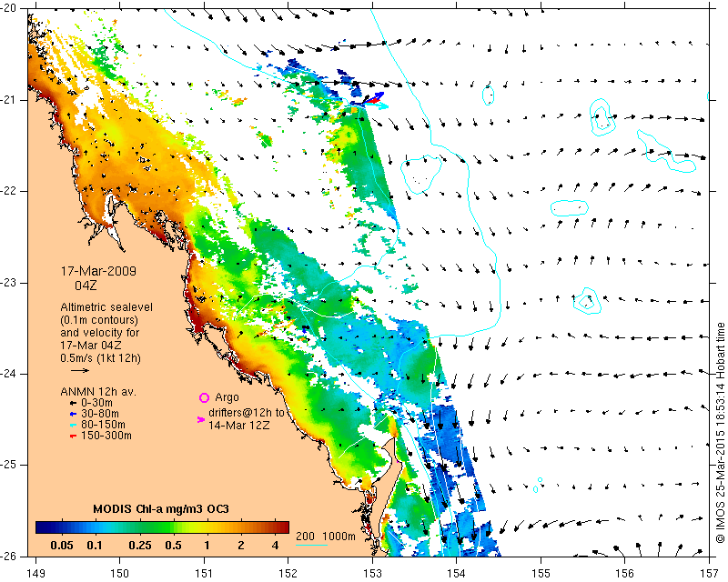This screenshot has height=582, width=728.
Task: Click the '04Z' time label below the date
Action: 86,286
